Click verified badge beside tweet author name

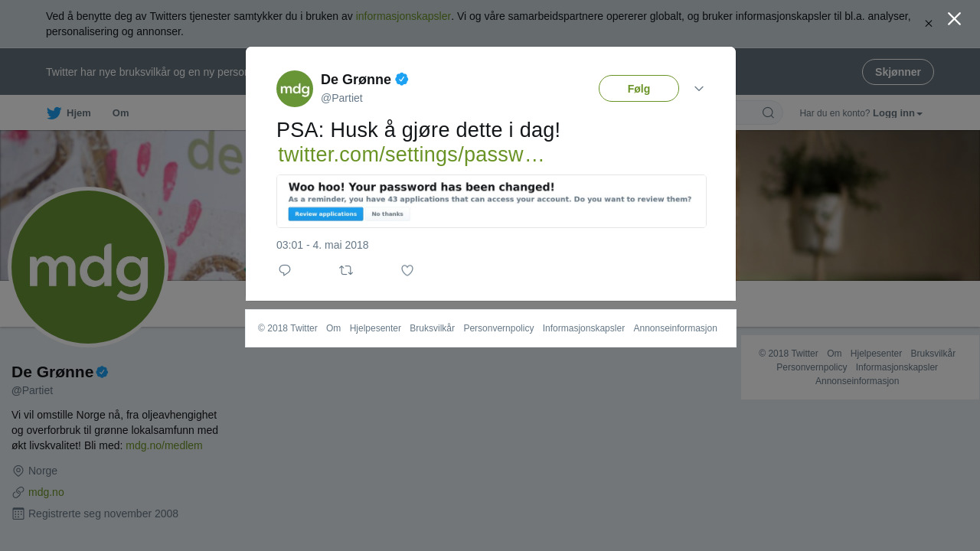pyautogui.click(x=402, y=80)
